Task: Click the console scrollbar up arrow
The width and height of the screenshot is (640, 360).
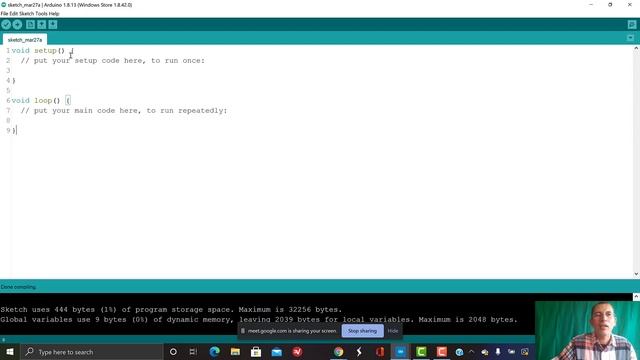Action: tap(636, 297)
